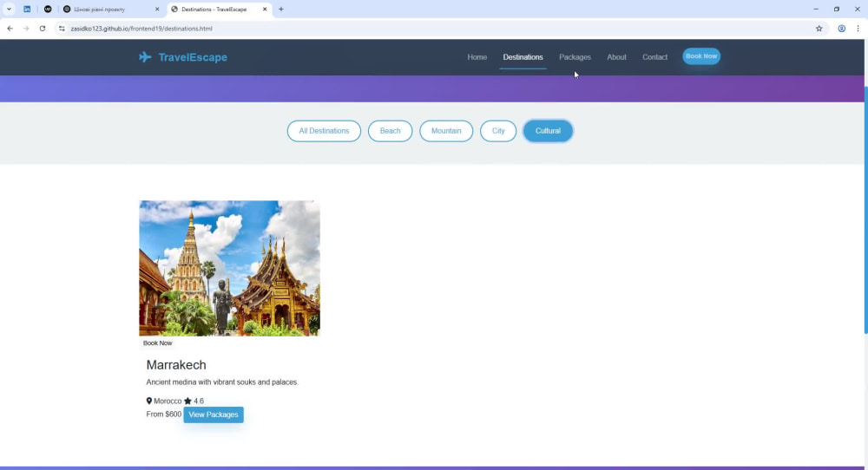Viewport: 868px width, 470px height.
Task: Click the browser forward arrow
Action: coord(26,29)
